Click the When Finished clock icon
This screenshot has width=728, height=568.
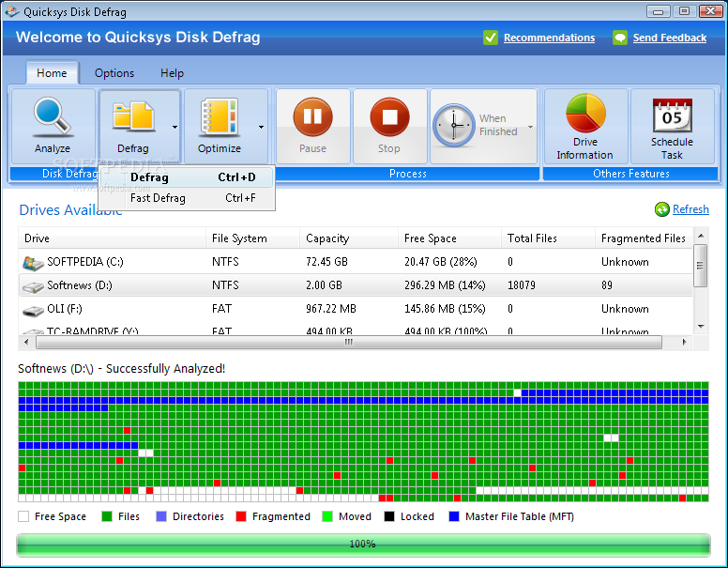coord(454,126)
